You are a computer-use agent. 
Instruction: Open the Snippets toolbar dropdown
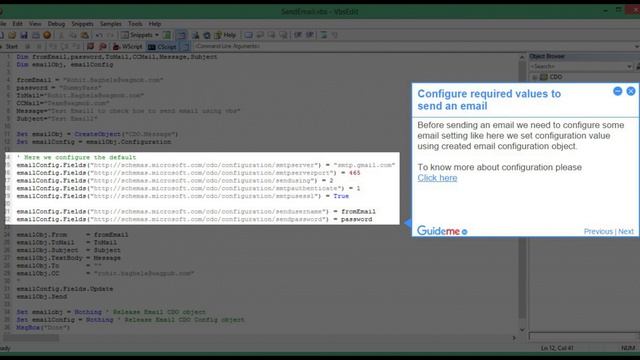140,35
